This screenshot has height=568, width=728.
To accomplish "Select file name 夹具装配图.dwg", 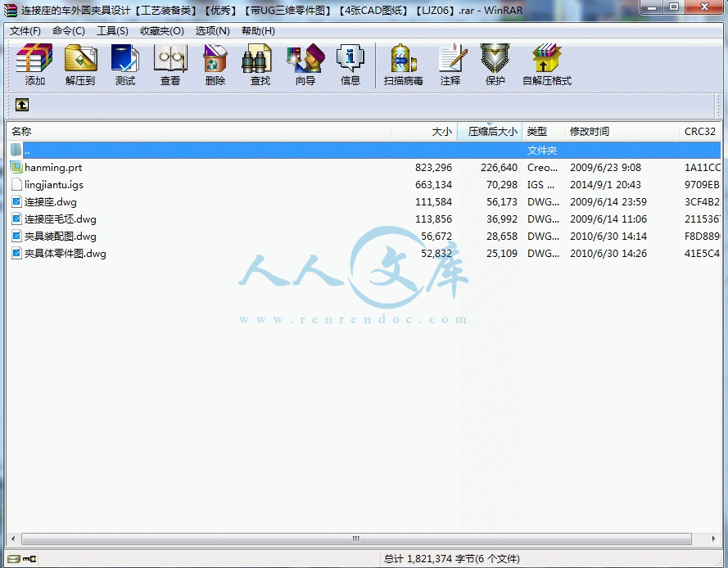I will [x=61, y=237].
